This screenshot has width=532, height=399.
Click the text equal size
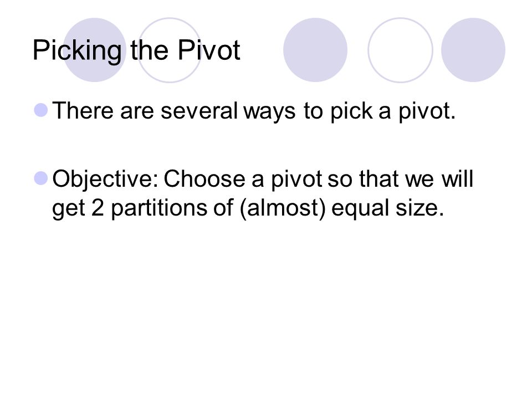[387, 208]
